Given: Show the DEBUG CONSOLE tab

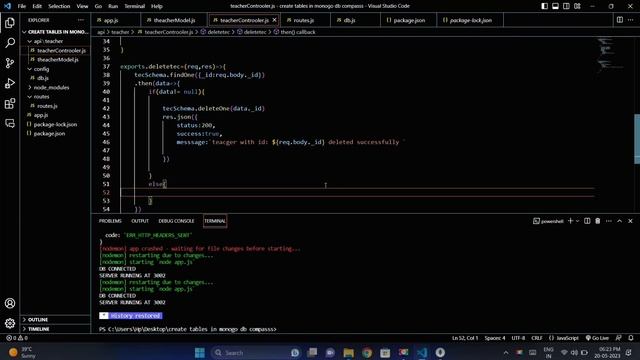Looking at the screenshot, I should click(x=176, y=221).
